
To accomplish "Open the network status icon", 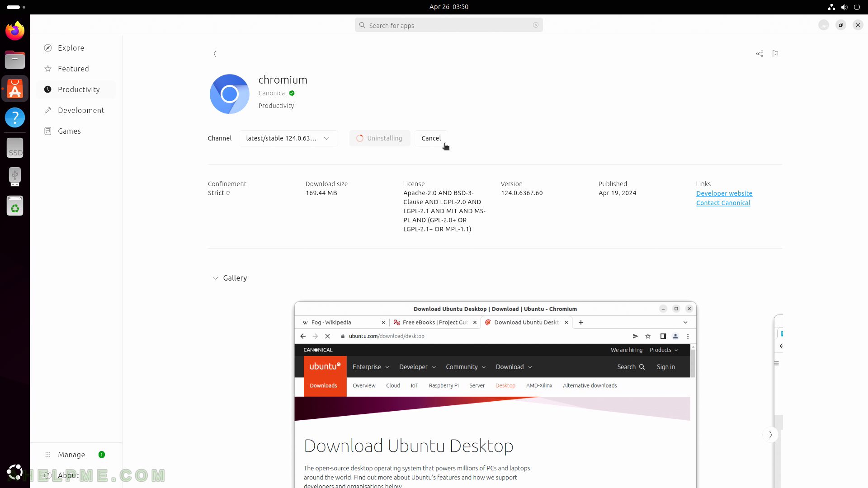I will (831, 7).
